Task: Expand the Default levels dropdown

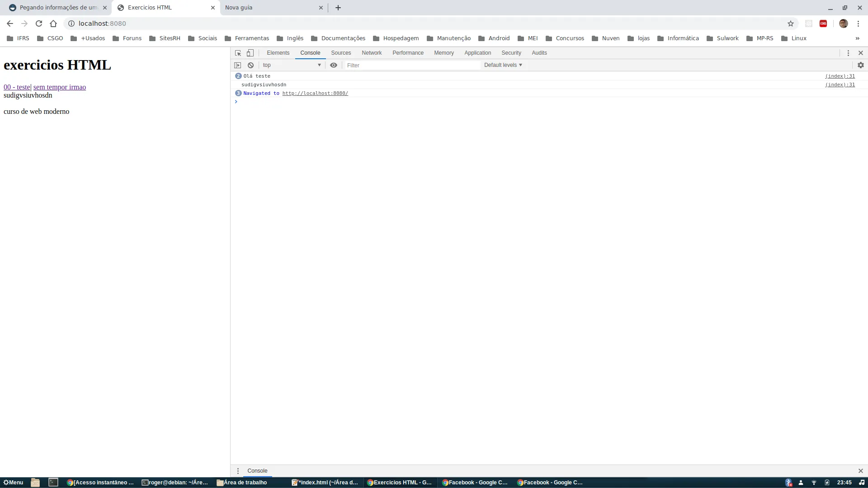Action: click(503, 65)
